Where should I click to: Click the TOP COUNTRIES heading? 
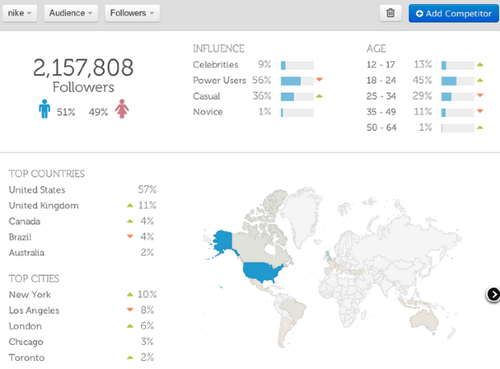point(47,174)
